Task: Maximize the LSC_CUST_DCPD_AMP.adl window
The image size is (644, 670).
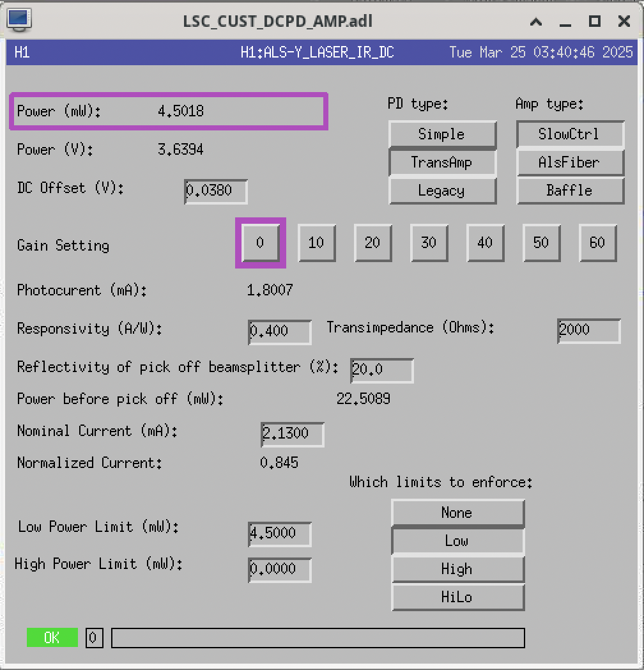Action: 594,21
